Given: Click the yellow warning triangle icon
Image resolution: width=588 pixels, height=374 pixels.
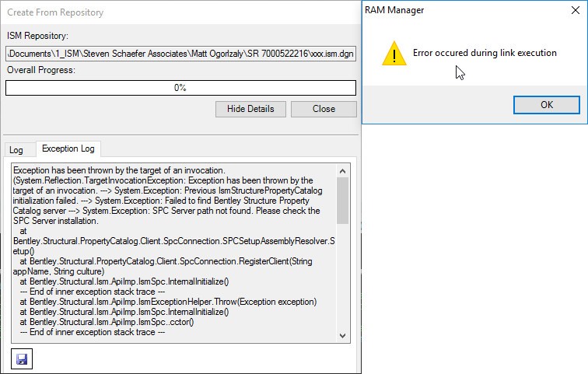Looking at the screenshot, I should point(394,54).
